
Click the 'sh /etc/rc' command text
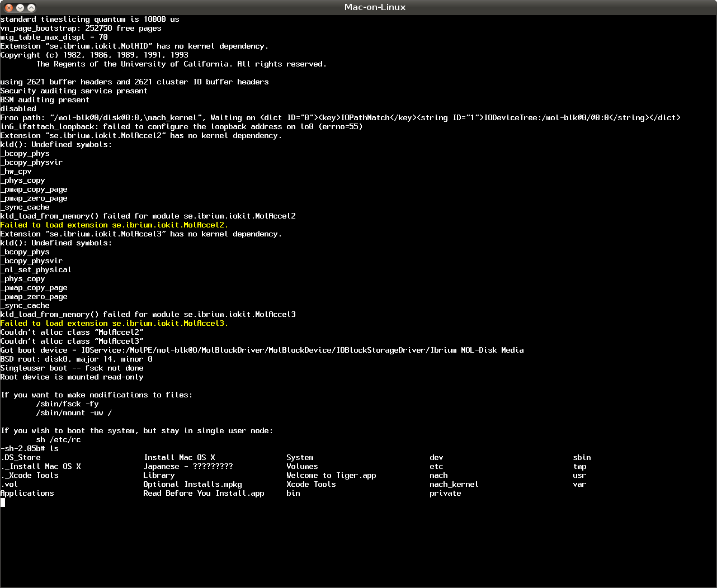tap(58, 439)
